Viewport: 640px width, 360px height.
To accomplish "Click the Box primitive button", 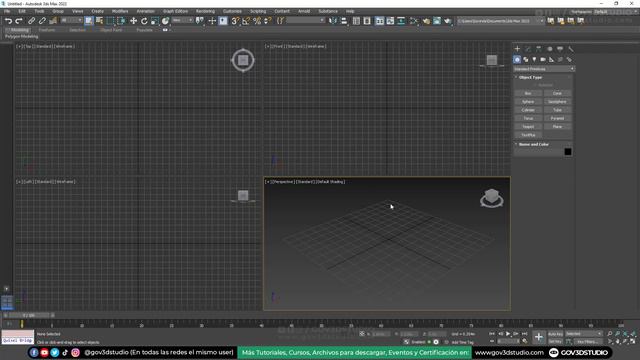I will pyautogui.click(x=528, y=93).
